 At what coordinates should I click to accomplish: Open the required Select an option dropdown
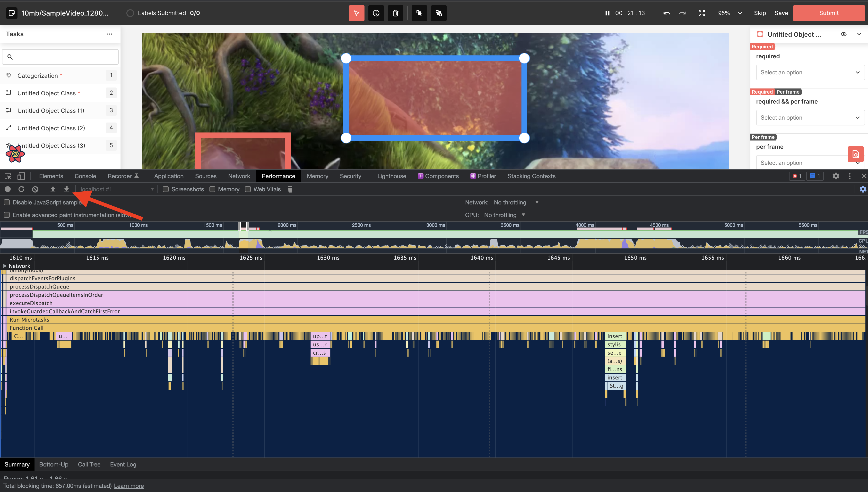tap(810, 72)
